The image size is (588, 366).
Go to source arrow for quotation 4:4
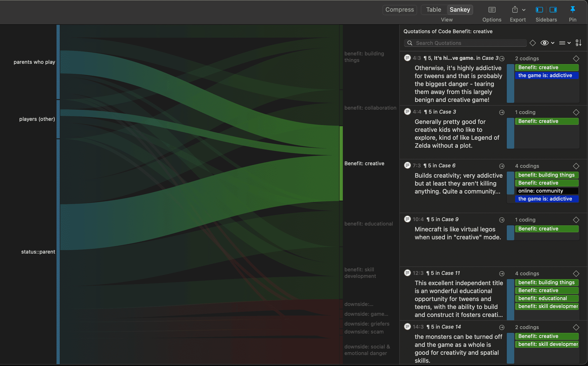(x=502, y=112)
